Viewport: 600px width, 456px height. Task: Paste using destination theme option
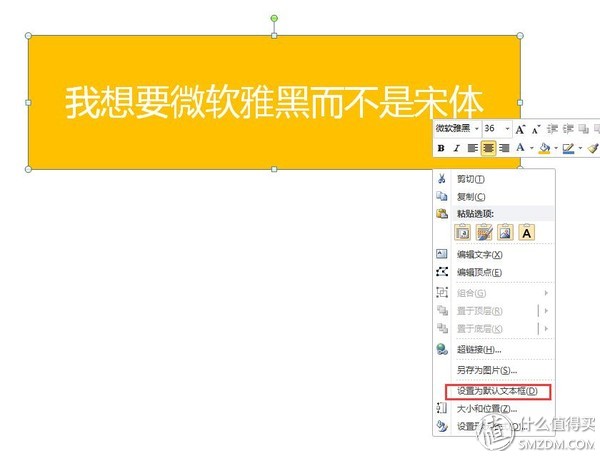point(462,232)
